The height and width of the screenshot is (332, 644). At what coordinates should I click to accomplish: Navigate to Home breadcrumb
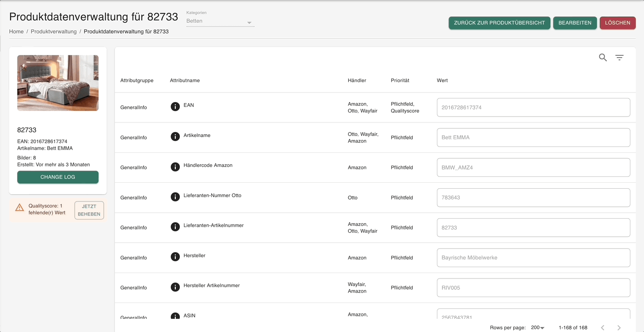click(x=16, y=32)
